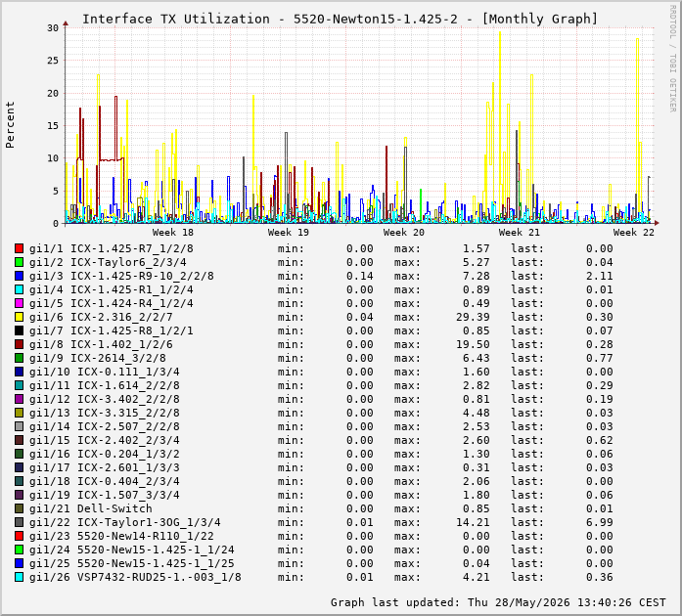Click the 30 value on the y-axis
The height and width of the screenshot is (616, 682).
53,27
